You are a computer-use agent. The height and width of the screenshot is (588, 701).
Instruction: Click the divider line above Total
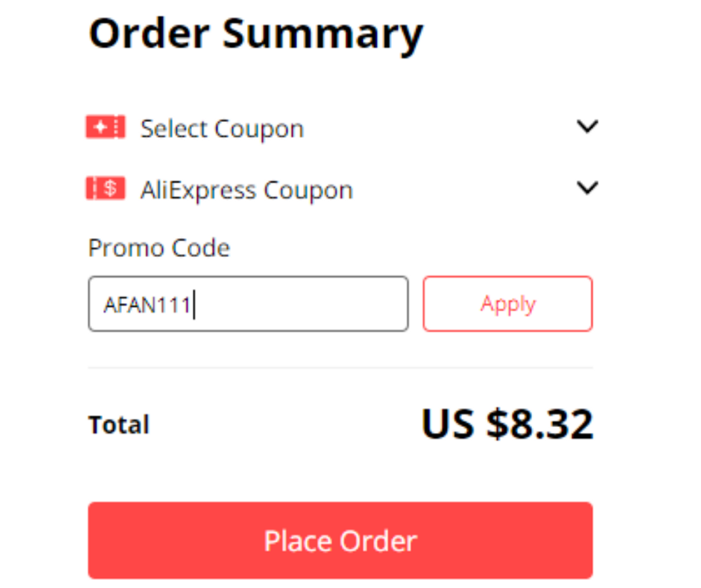340,367
